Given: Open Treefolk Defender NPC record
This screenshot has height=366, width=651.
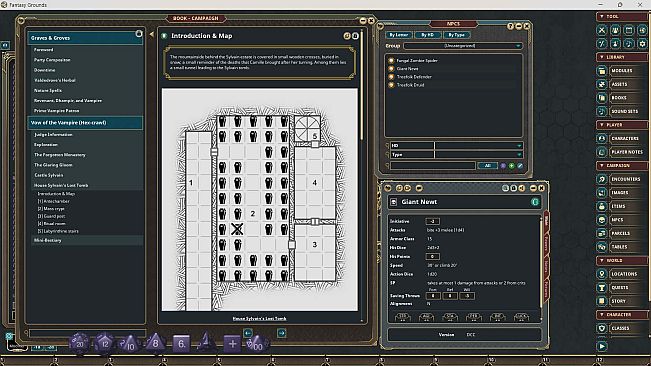Looking at the screenshot, I should [414, 77].
